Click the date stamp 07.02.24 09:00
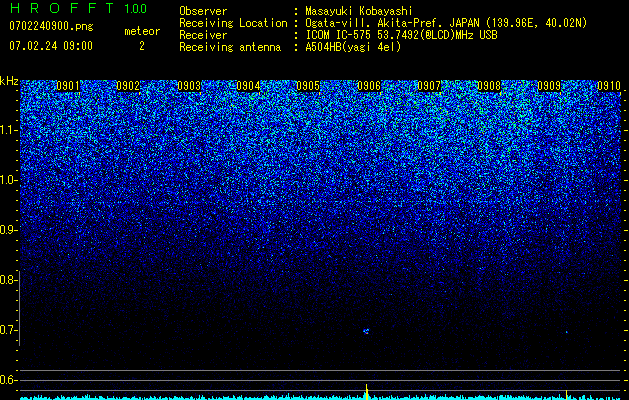The width and height of the screenshot is (629, 400). [51, 46]
